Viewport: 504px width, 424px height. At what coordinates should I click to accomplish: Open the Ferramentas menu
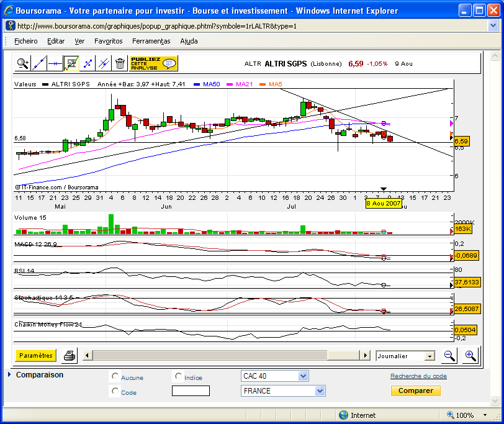click(x=151, y=41)
